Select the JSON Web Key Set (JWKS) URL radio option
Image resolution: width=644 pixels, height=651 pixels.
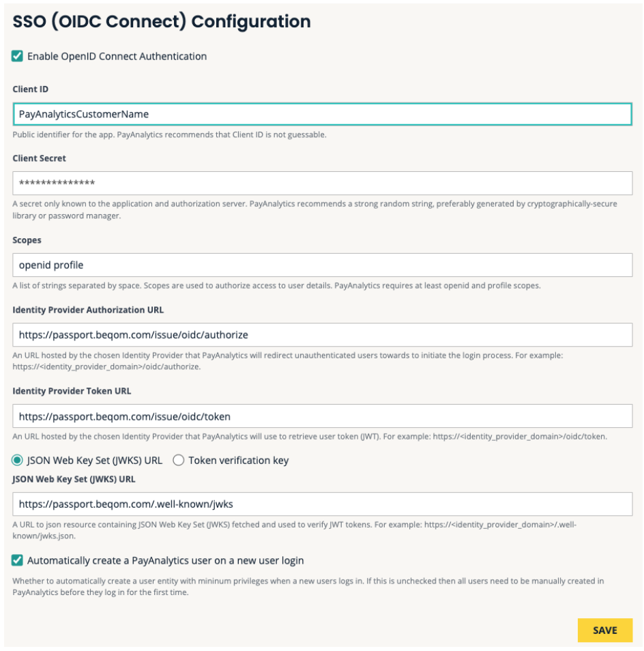coord(18,461)
